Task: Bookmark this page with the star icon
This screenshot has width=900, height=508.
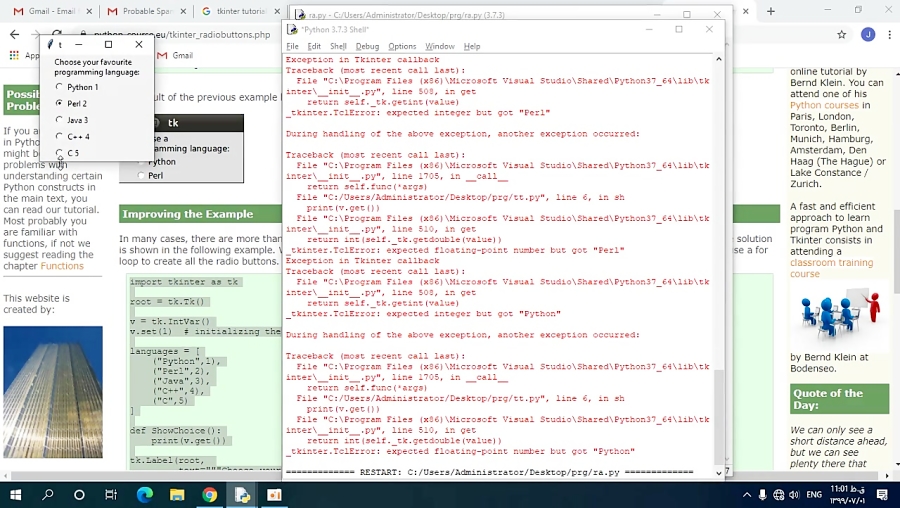Action: [x=842, y=34]
